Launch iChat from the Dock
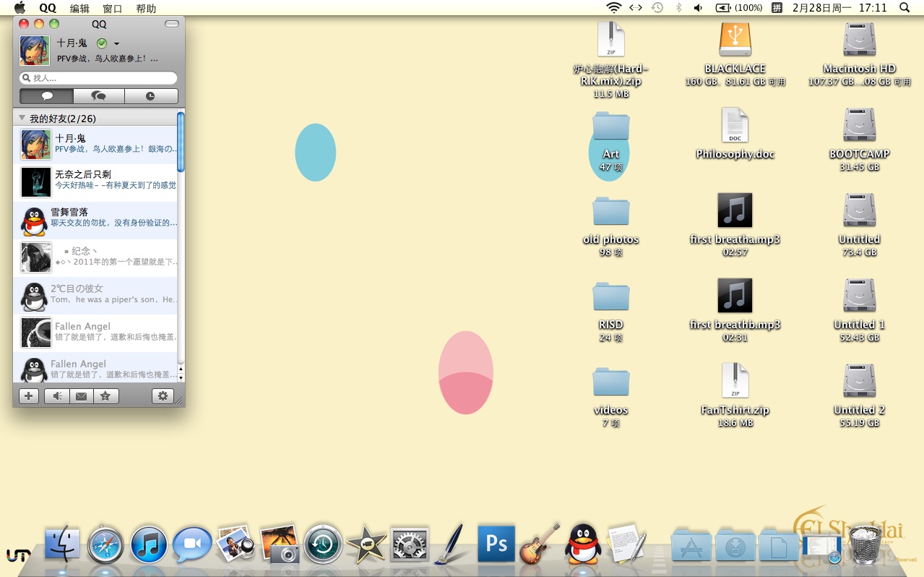The height and width of the screenshot is (577, 924). pos(192,544)
